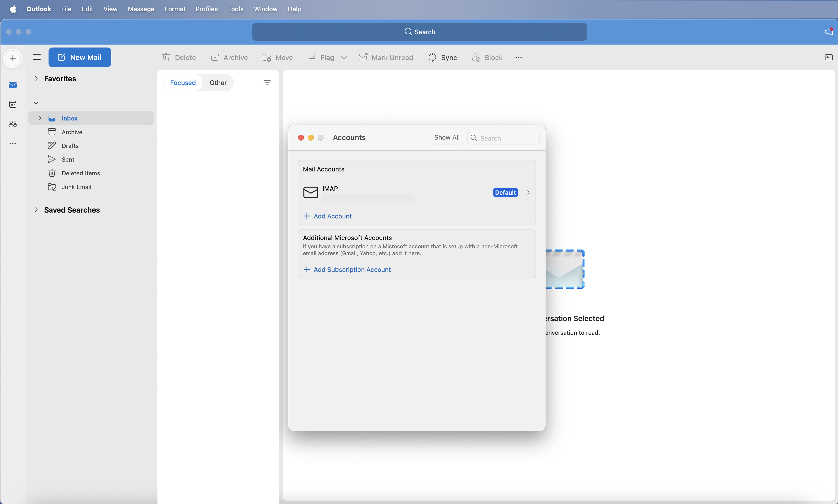Screen dimensions: 838x504
Task: Open the Format menu
Action: point(175,9)
